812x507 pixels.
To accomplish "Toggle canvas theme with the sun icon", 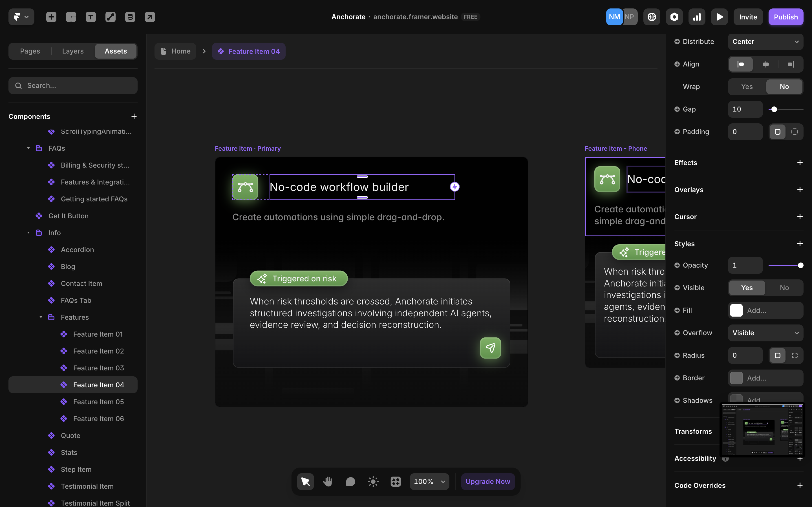I will pos(373,481).
